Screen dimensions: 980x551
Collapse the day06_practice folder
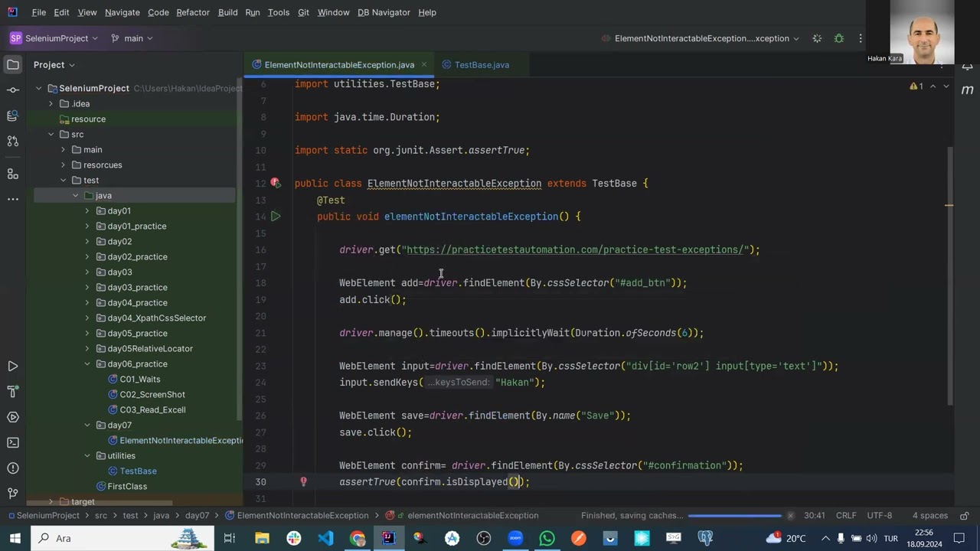tap(87, 364)
